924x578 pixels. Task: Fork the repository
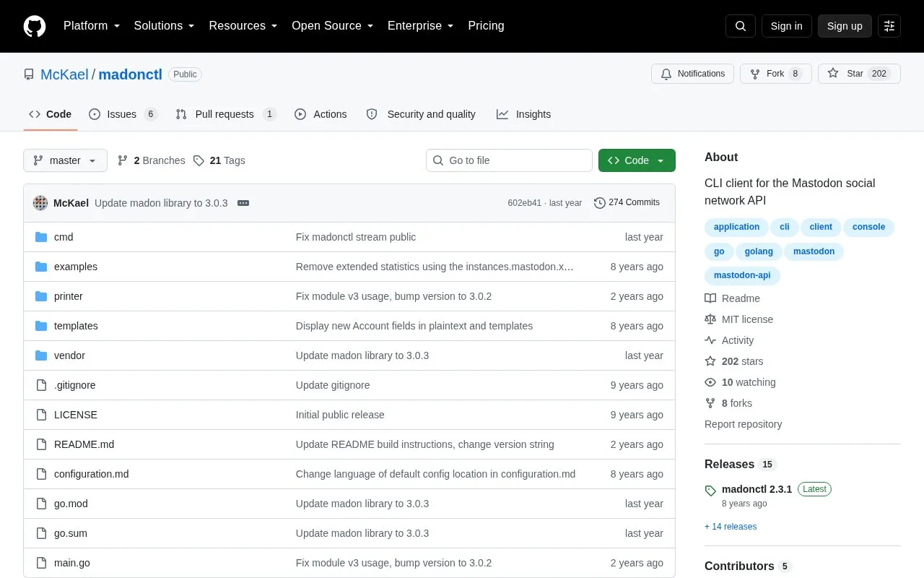(x=776, y=74)
